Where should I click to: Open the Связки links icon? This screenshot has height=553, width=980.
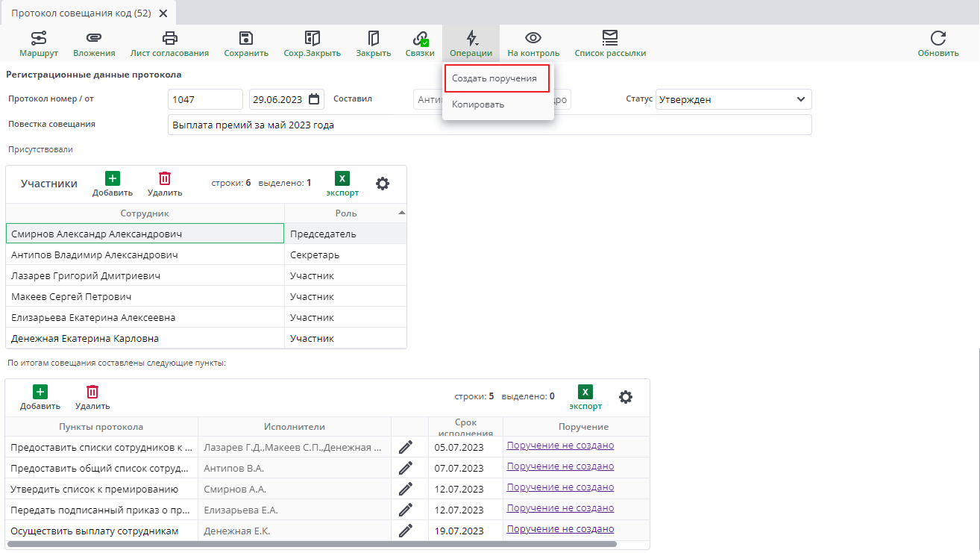pos(420,39)
